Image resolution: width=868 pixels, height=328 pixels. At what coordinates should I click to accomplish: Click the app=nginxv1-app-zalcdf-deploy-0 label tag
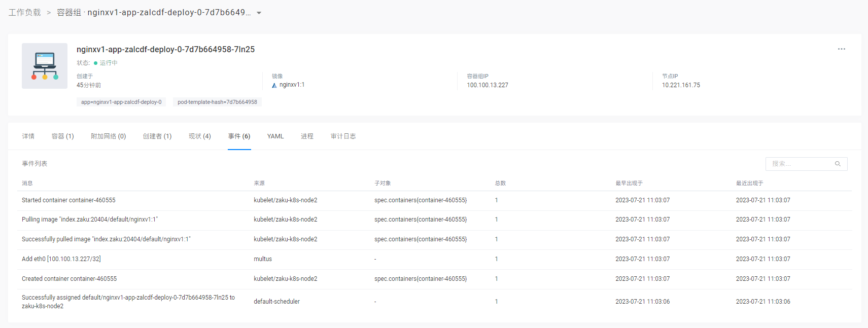pyautogui.click(x=121, y=102)
